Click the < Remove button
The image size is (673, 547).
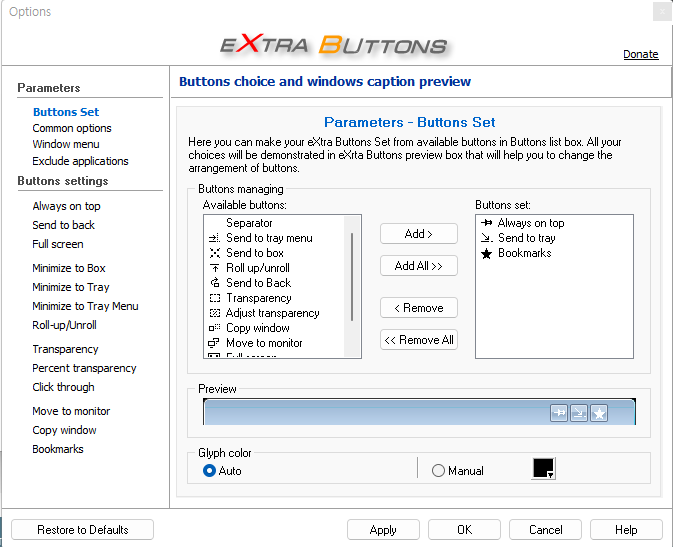(x=418, y=308)
